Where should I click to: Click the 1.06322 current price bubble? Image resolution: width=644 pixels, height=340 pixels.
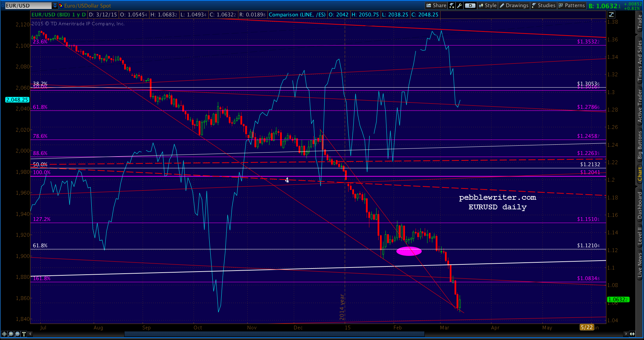pos(618,300)
